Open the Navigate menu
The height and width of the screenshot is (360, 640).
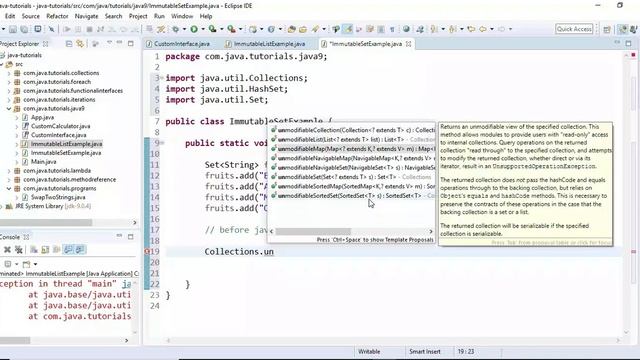87,16
